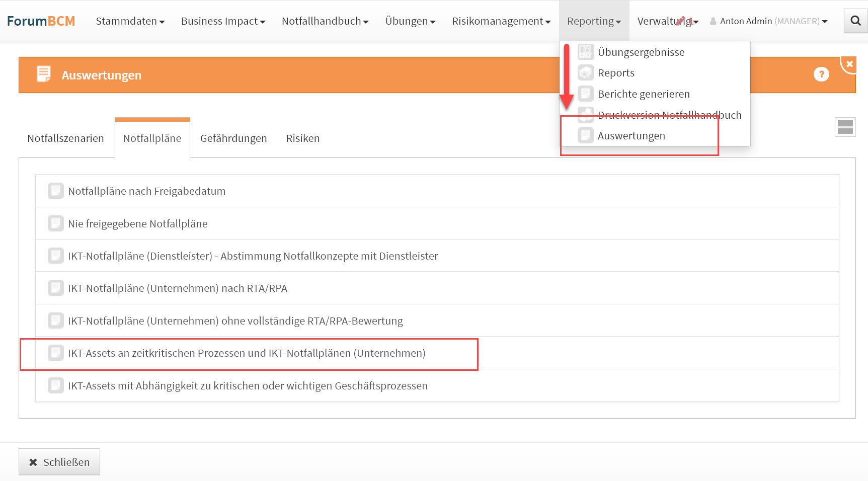
Task: Open the Risikomanagement menu
Action: pos(501,21)
